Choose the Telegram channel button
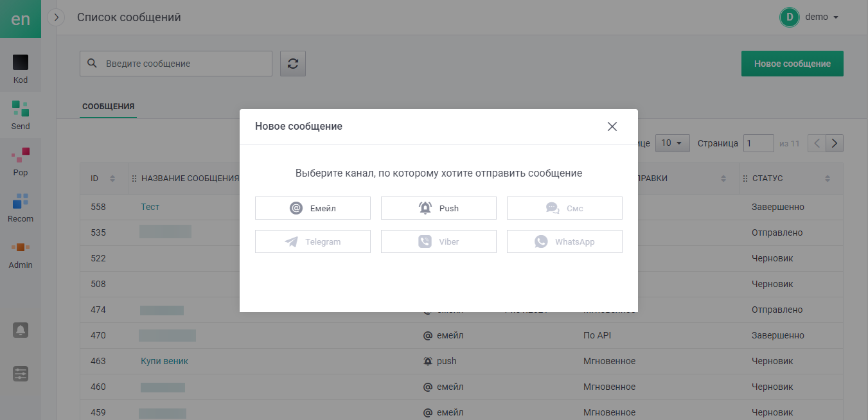 click(x=313, y=241)
